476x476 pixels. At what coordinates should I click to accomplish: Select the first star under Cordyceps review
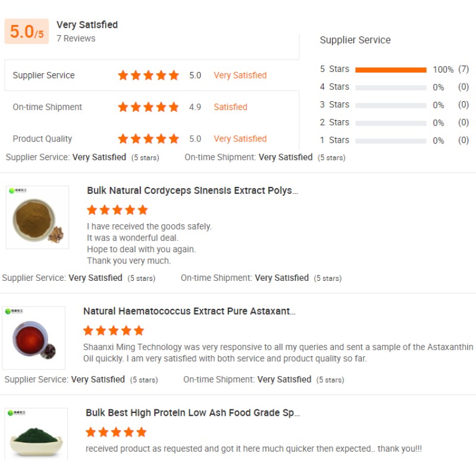point(92,209)
